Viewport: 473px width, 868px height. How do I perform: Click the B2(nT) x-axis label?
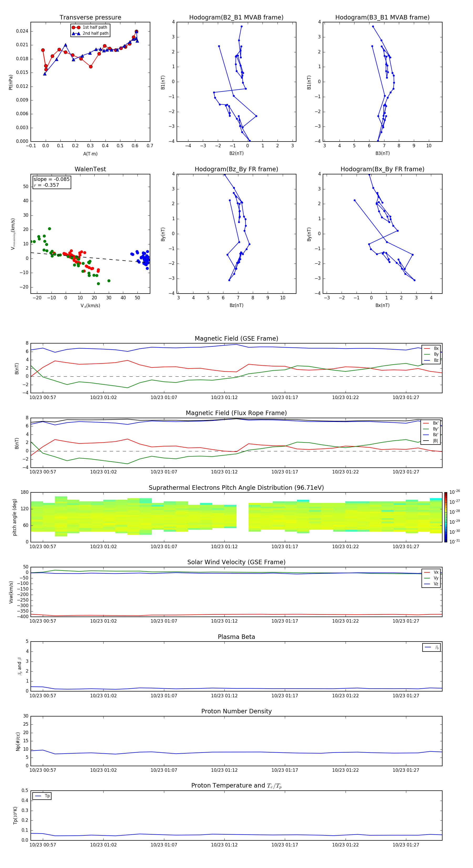[236, 153]
